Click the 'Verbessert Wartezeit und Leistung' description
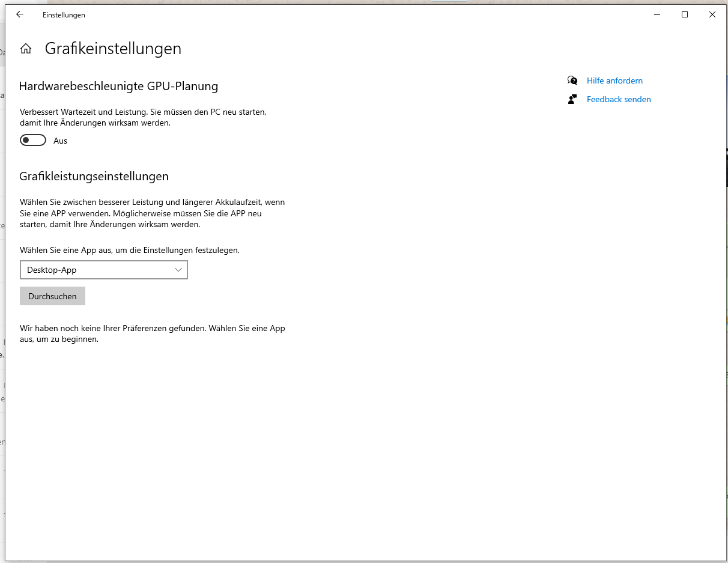 pyautogui.click(x=143, y=117)
